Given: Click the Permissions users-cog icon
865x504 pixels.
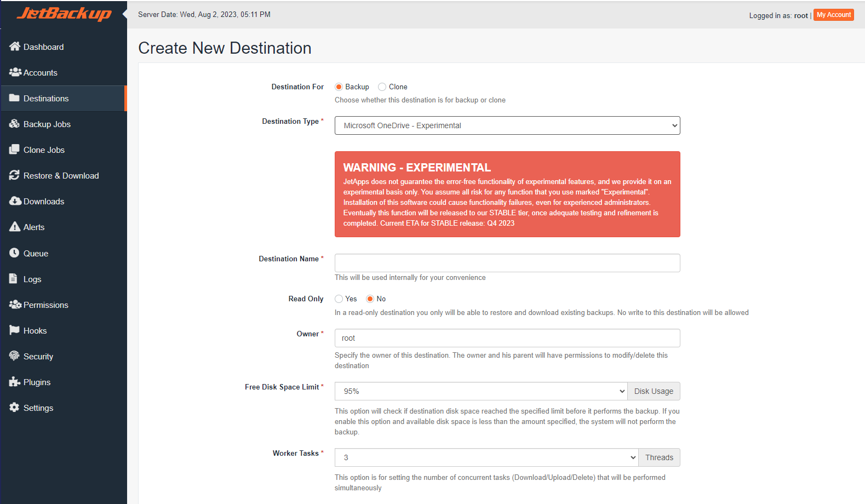Looking at the screenshot, I should coord(15,305).
